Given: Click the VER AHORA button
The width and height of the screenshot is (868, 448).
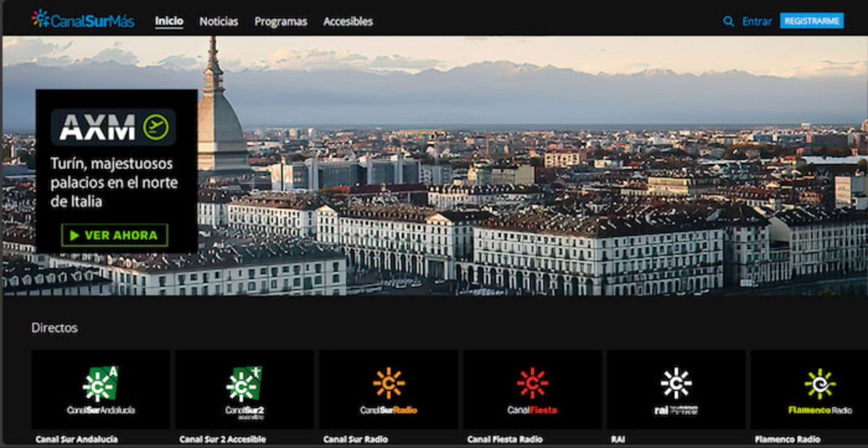Looking at the screenshot, I should tap(114, 235).
